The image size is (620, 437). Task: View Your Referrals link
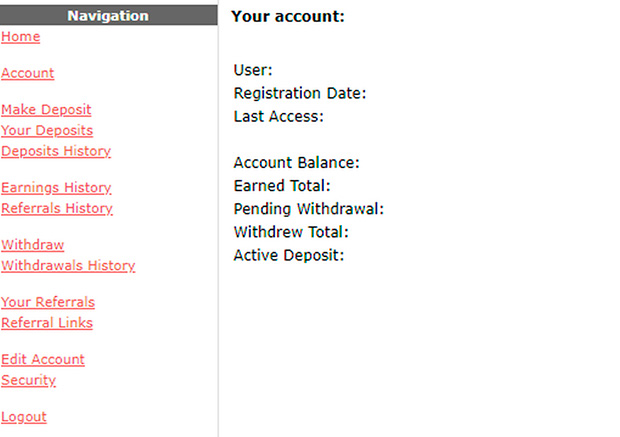coord(48,302)
